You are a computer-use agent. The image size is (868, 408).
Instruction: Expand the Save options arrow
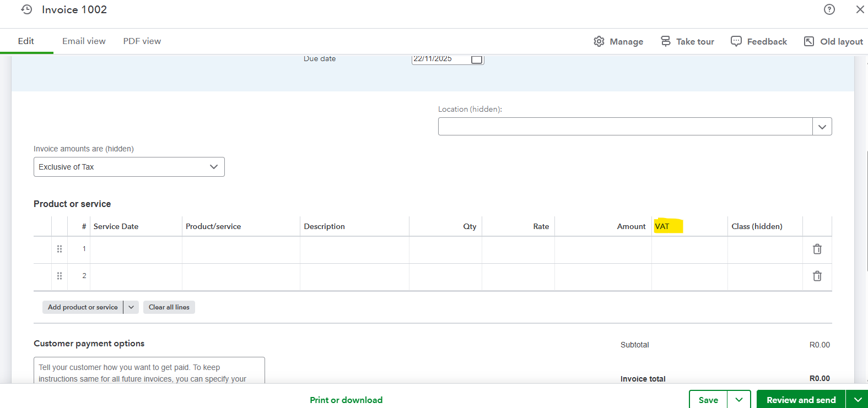pyautogui.click(x=739, y=400)
